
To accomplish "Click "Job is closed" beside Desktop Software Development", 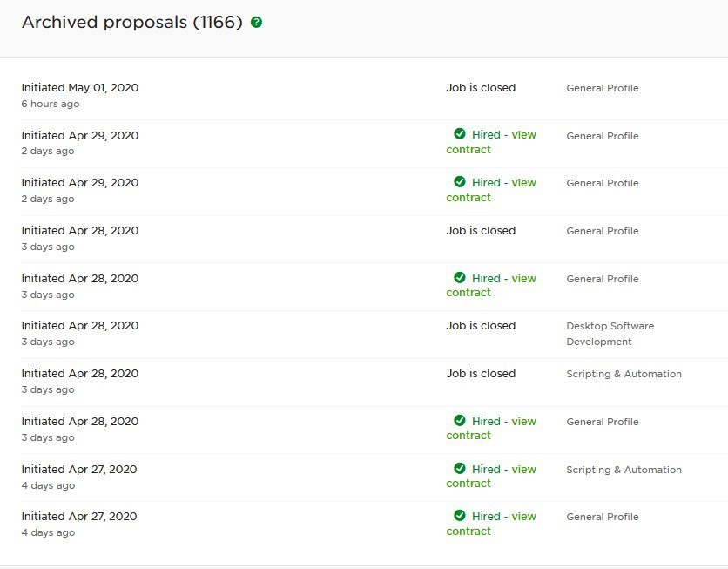I will point(481,326).
